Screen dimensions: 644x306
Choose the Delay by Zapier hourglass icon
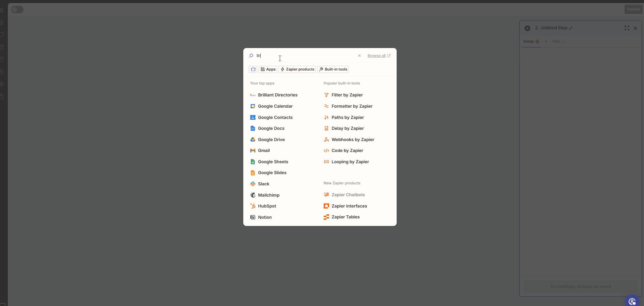pyautogui.click(x=326, y=128)
